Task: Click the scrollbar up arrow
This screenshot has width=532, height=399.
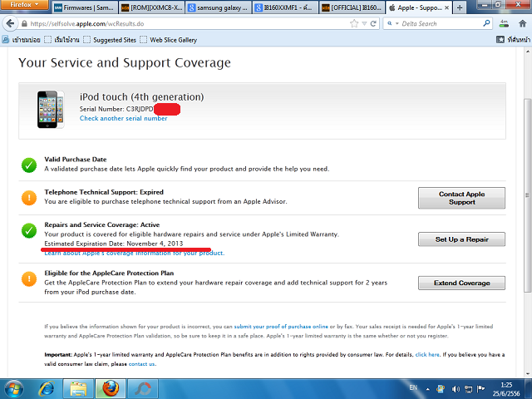Action: 528,52
